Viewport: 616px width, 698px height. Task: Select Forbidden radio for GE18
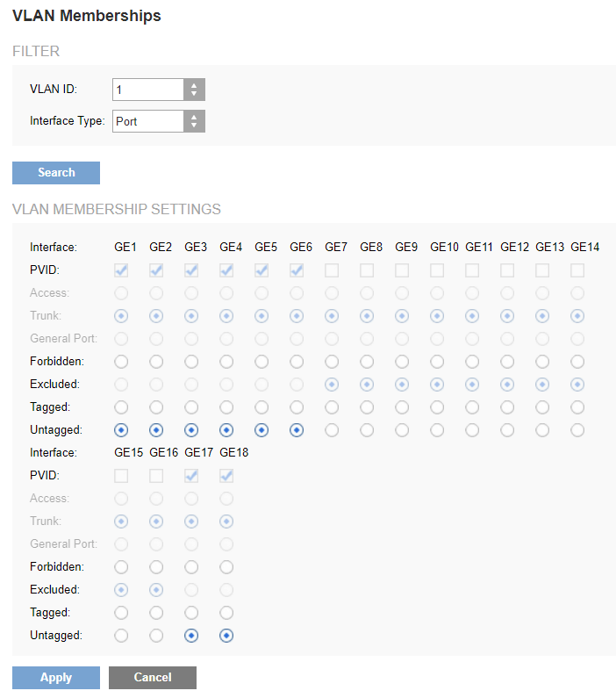226,567
